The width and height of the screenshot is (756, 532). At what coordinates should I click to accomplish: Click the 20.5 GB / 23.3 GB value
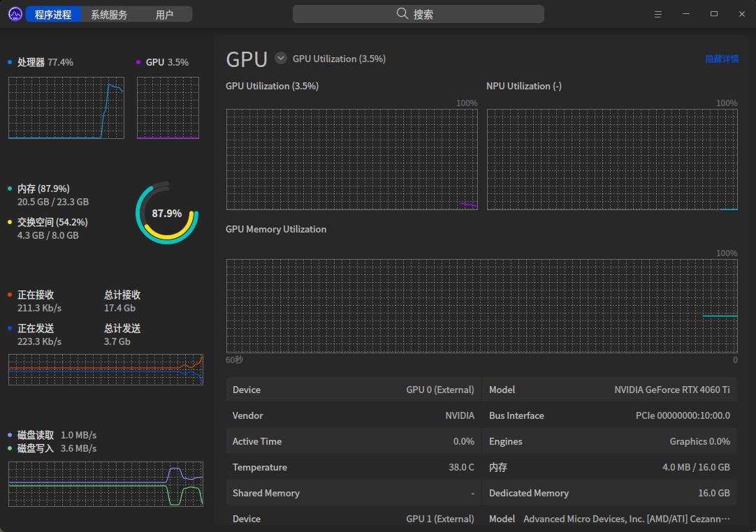tap(53, 202)
